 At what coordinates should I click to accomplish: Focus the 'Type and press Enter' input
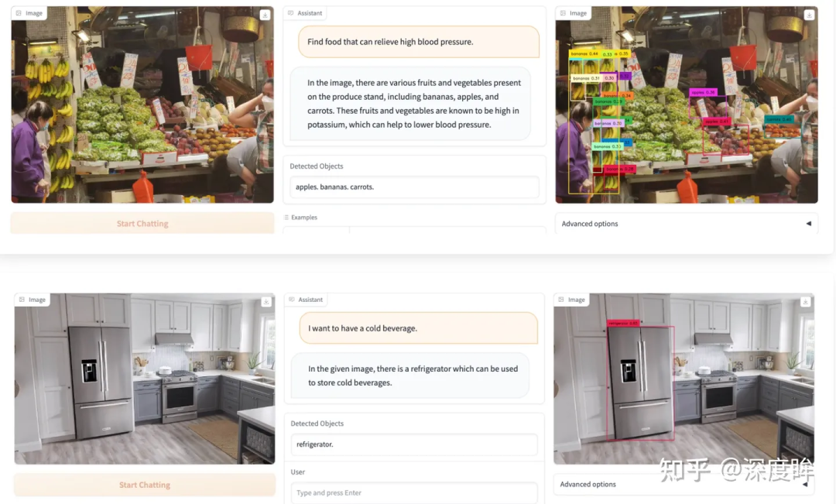414,493
